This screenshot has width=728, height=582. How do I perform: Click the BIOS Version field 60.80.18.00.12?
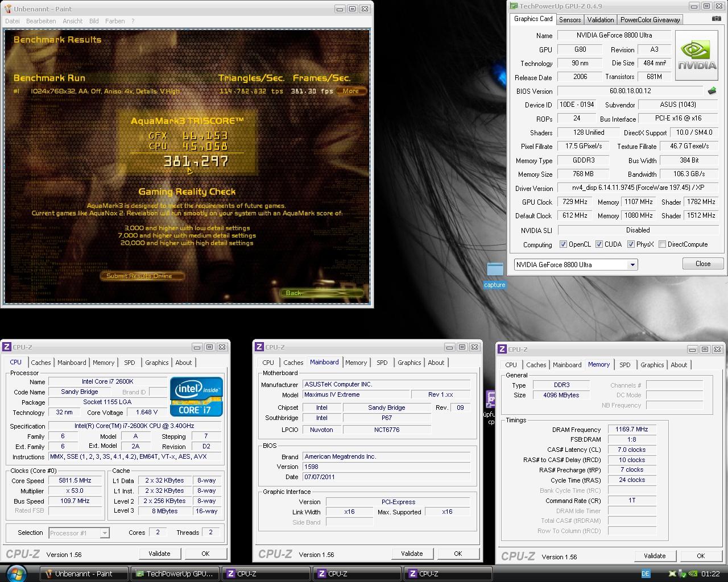[630, 91]
